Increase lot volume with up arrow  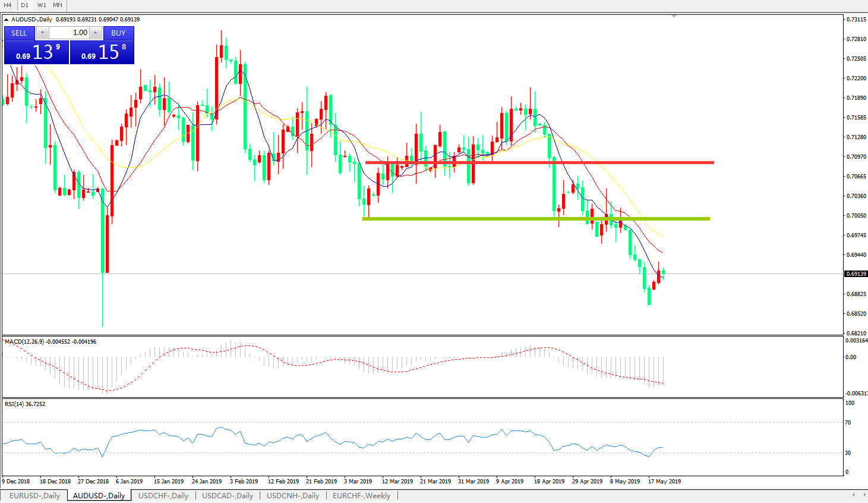(96, 33)
